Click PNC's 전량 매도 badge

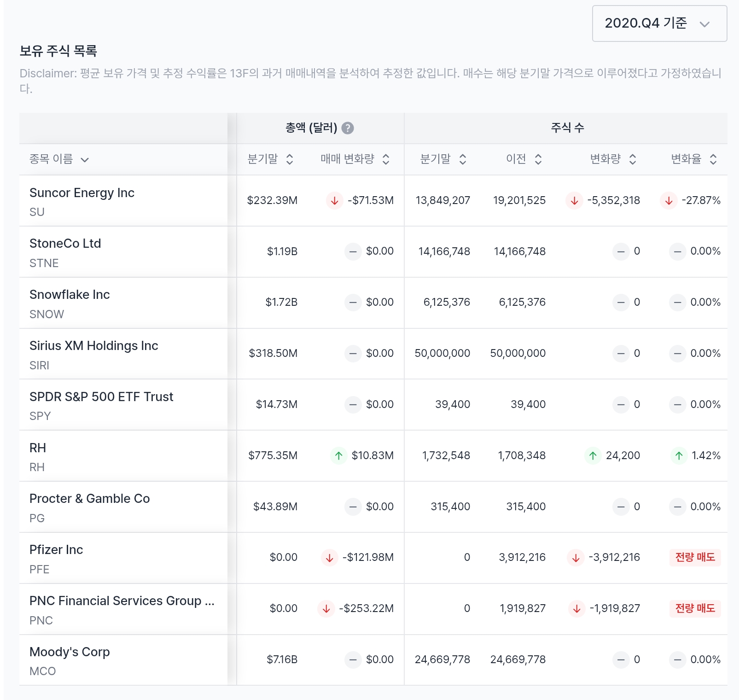(x=695, y=608)
